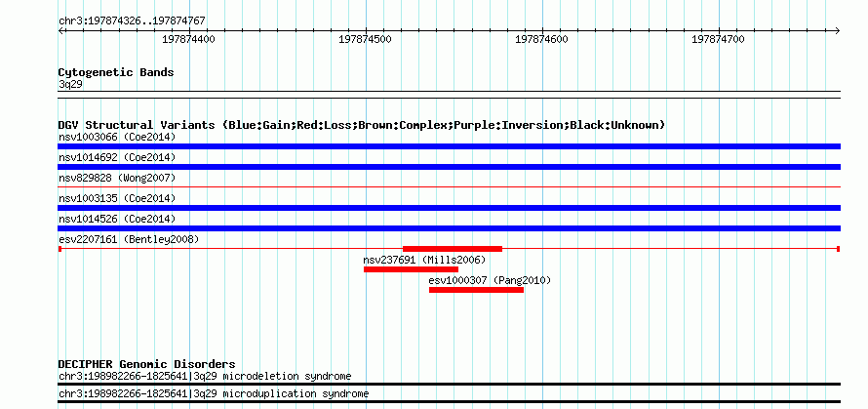Screen dimensions: 868x409
Task: Open the esv2207161 (Bentley2008) label
Action: pos(129,239)
